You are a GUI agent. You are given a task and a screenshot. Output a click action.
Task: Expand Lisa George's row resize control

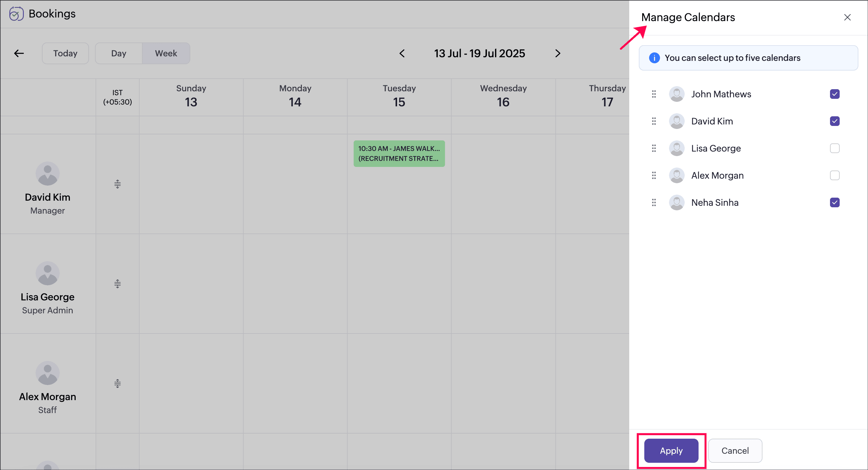[117, 284]
